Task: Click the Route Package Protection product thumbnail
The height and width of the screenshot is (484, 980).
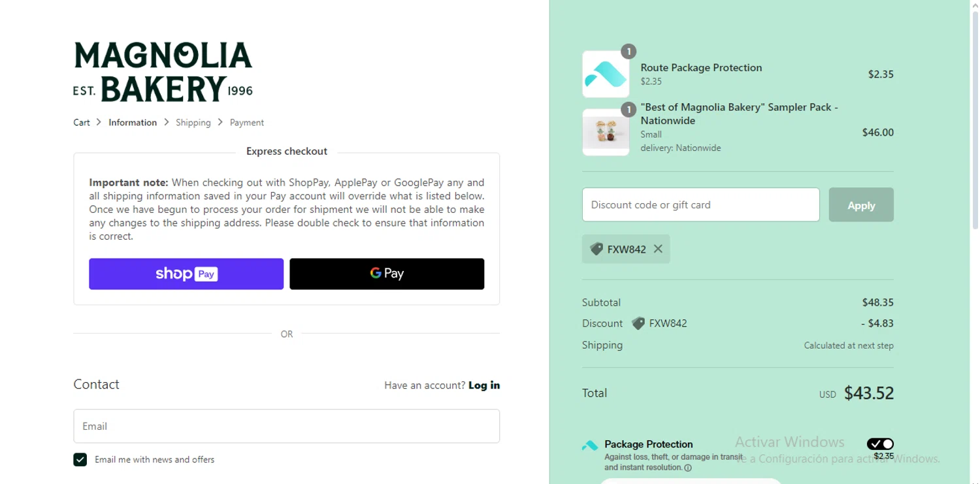Action: click(606, 74)
